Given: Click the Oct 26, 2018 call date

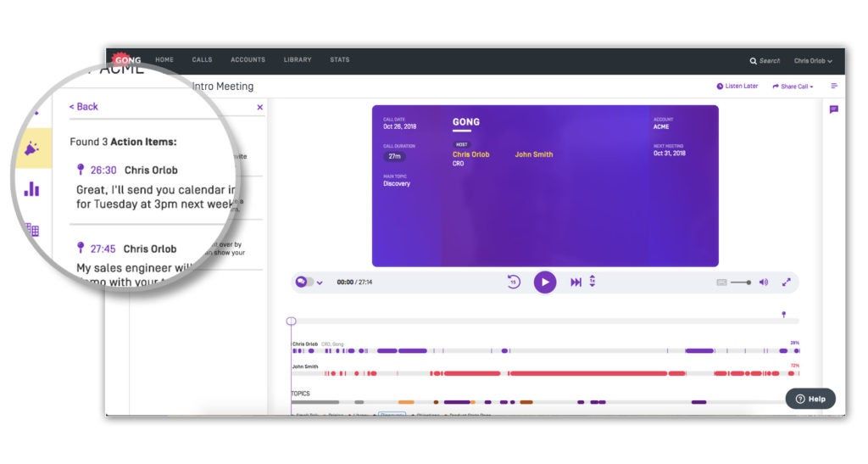Looking at the screenshot, I should 400,126.
